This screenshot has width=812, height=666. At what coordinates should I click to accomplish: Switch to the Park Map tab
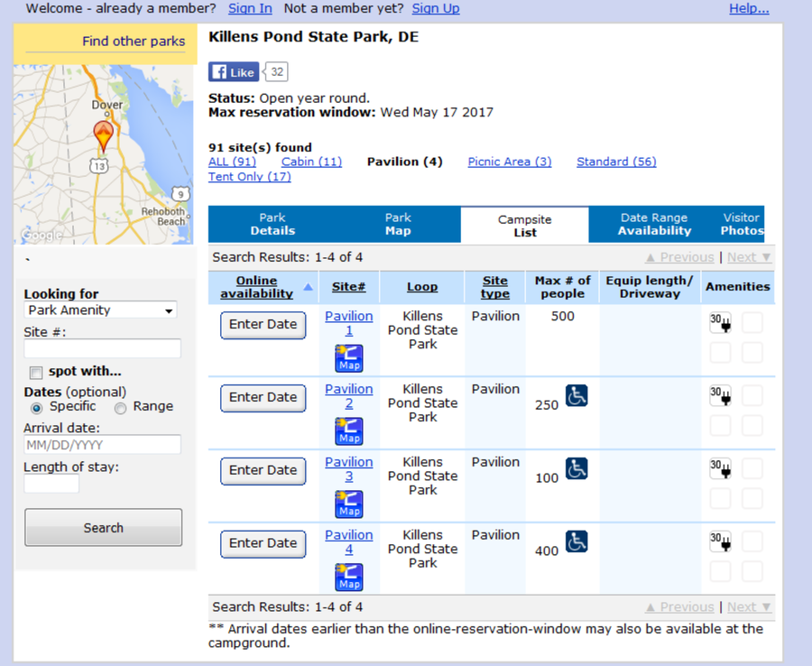pos(398,224)
